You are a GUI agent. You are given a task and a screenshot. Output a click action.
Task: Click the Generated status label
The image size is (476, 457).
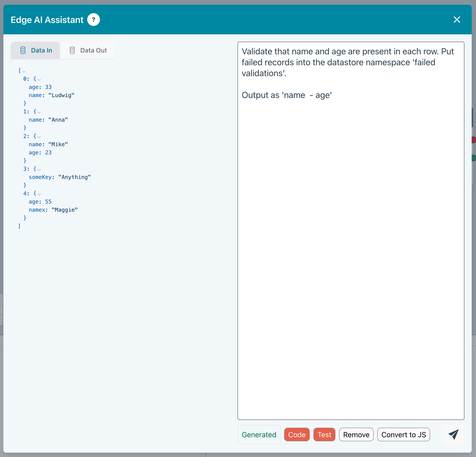(259, 434)
